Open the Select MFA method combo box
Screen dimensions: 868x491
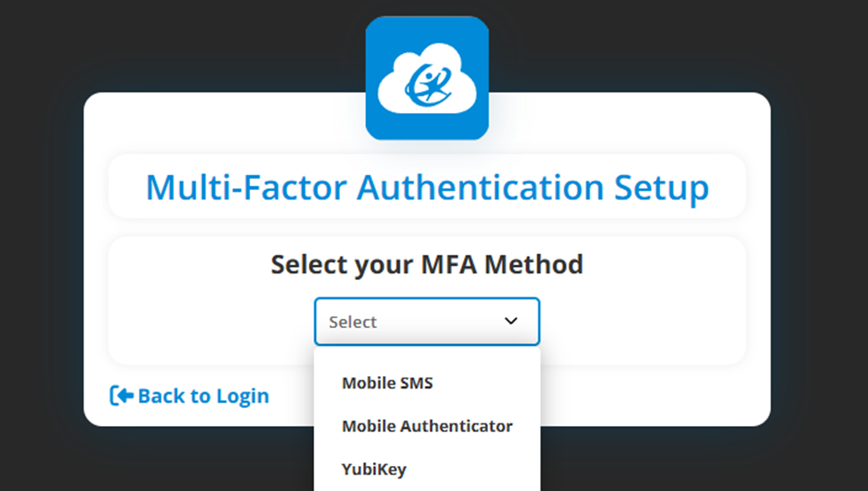pyautogui.click(x=426, y=322)
